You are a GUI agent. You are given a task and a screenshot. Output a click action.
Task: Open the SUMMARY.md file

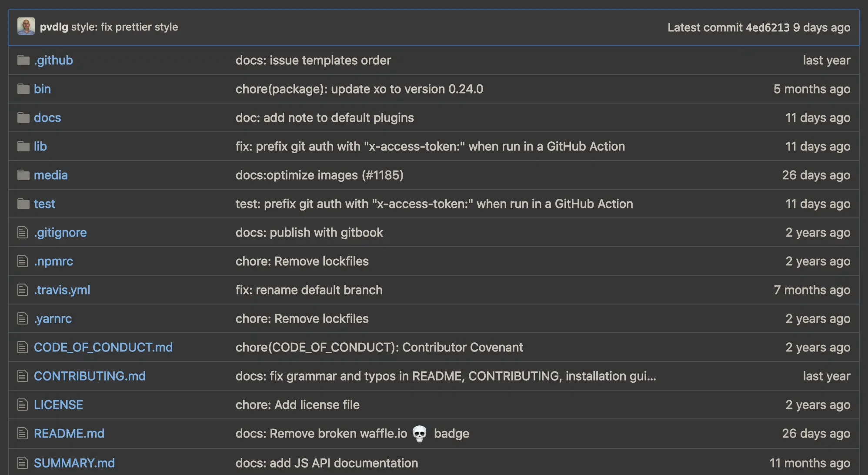[x=74, y=463]
